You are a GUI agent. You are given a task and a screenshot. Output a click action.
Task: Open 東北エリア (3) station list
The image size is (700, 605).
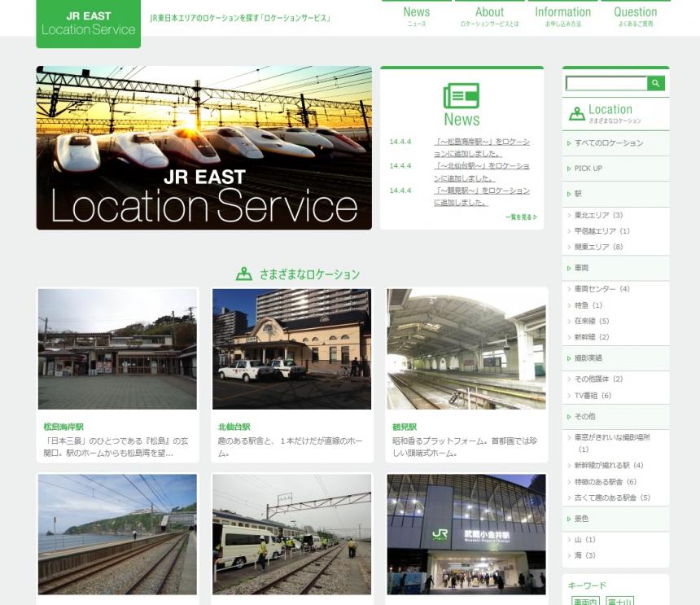[598, 215]
